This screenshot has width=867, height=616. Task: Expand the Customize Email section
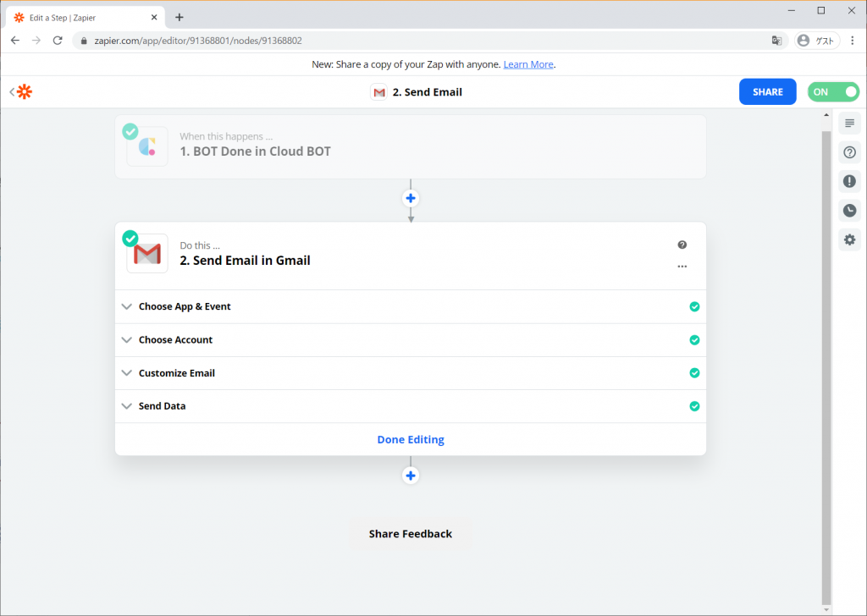point(411,373)
